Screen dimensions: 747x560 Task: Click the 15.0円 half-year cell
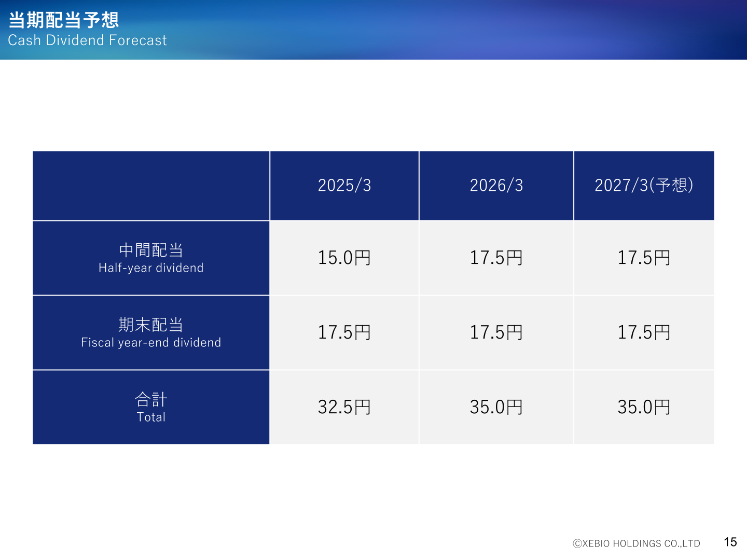click(344, 258)
